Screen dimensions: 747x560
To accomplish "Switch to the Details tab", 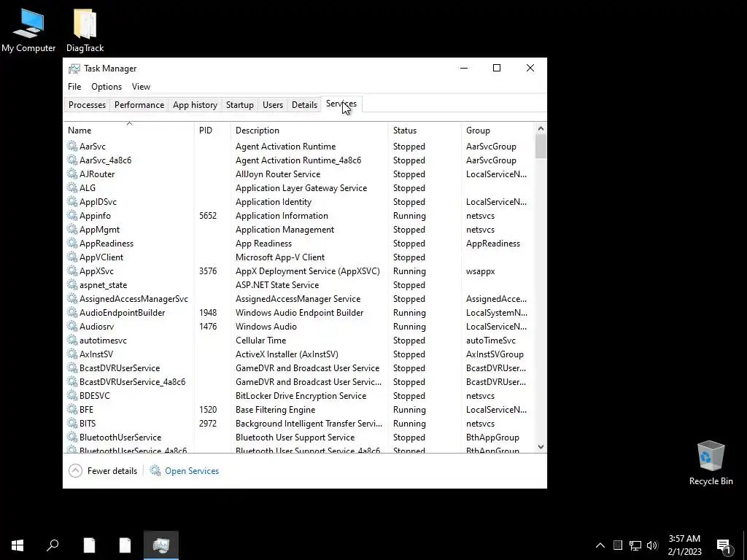I will click(x=304, y=105).
